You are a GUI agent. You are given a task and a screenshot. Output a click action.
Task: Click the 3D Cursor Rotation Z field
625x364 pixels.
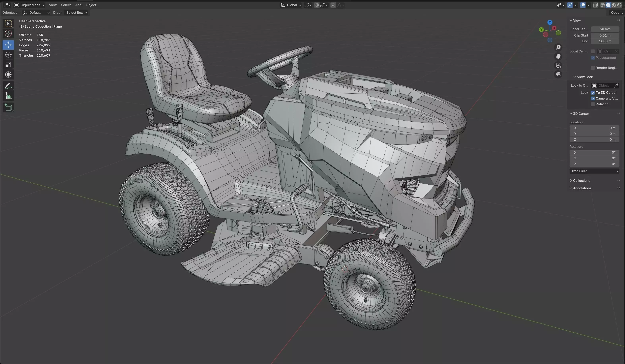[594, 164]
